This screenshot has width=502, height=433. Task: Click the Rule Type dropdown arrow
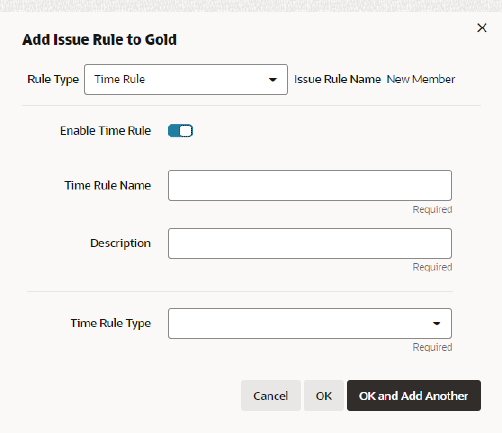[273, 80]
